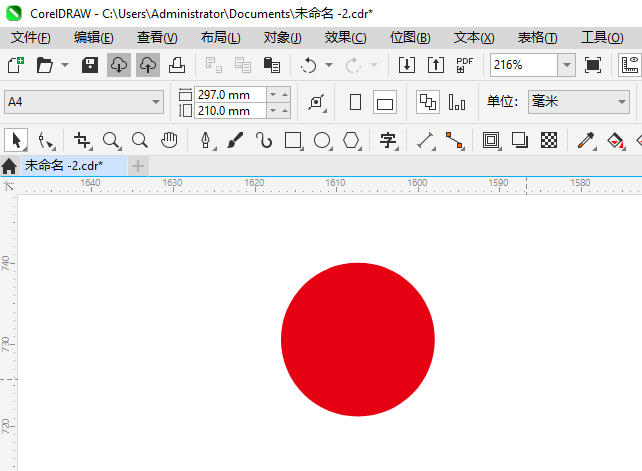Click the page width field 297.0 mm
Screen dimensions: 642x471
[231, 95]
